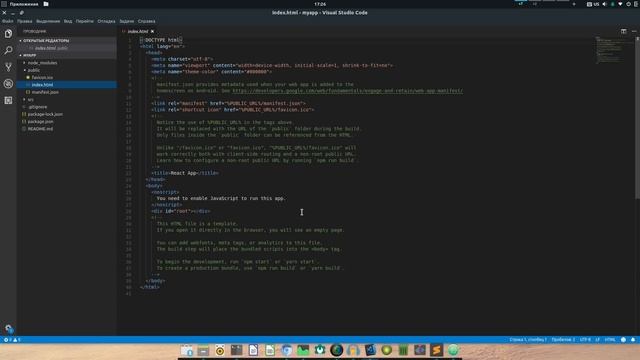Click the line and column status entry

click(x=528, y=340)
